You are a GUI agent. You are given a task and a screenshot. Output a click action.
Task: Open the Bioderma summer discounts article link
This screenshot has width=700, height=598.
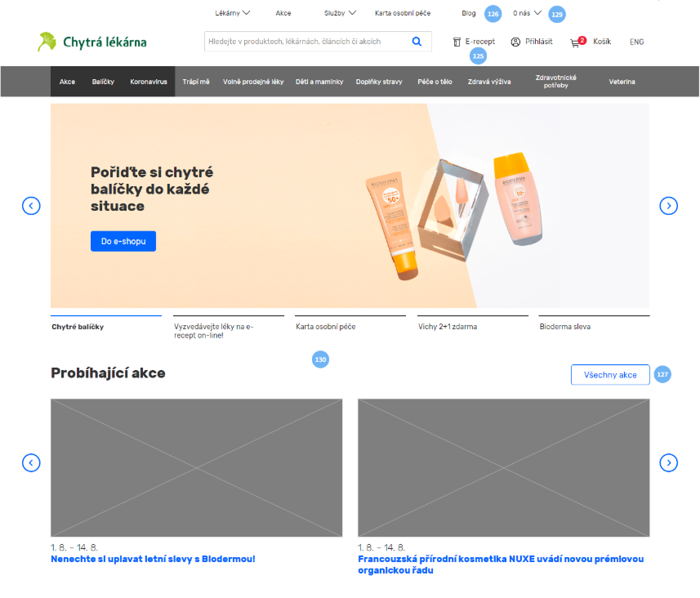click(153, 560)
